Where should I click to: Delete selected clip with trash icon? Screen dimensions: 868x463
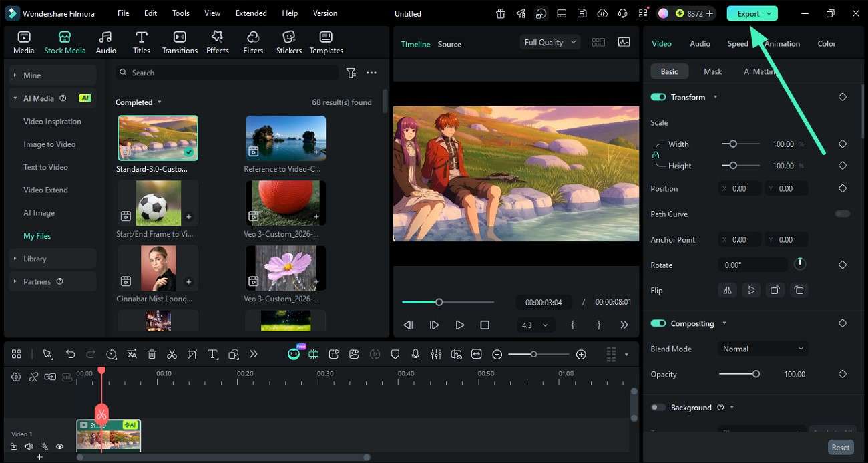click(152, 354)
